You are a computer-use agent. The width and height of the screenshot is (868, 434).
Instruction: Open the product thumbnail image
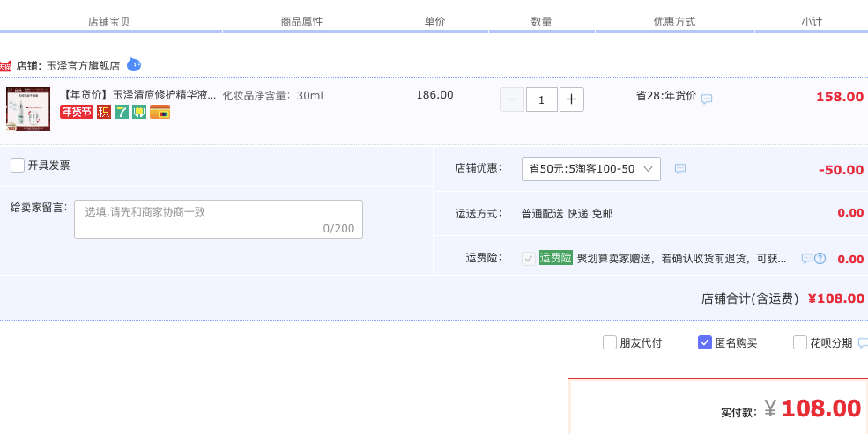(28, 109)
